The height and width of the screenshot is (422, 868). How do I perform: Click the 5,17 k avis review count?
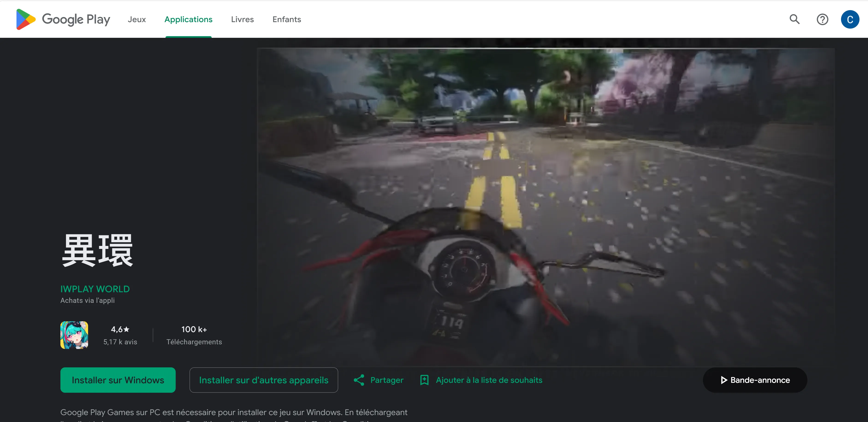[x=120, y=342]
